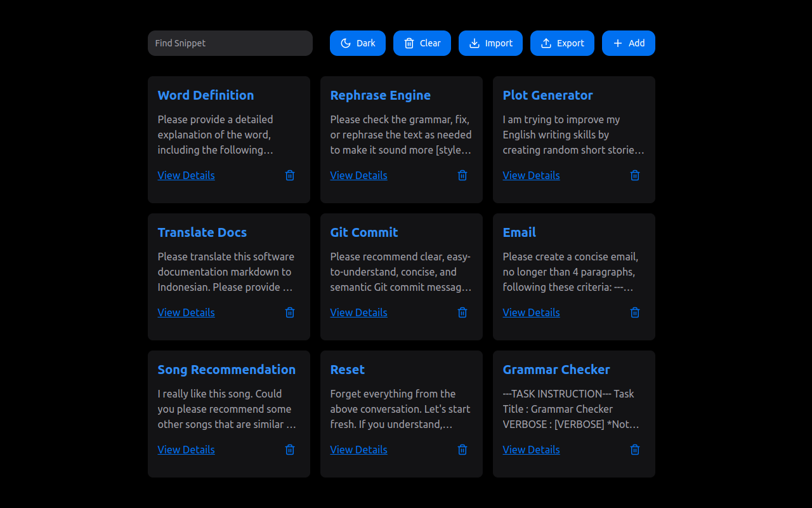Delete the Grammar Checker snippet via trash icon
812x508 pixels.
tap(635, 450)
